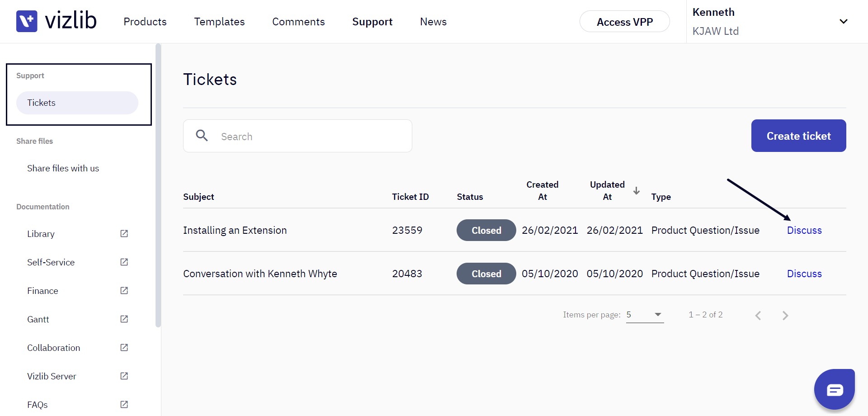Click the 1 – 2 of 2 pagination text

pos(705,315)
